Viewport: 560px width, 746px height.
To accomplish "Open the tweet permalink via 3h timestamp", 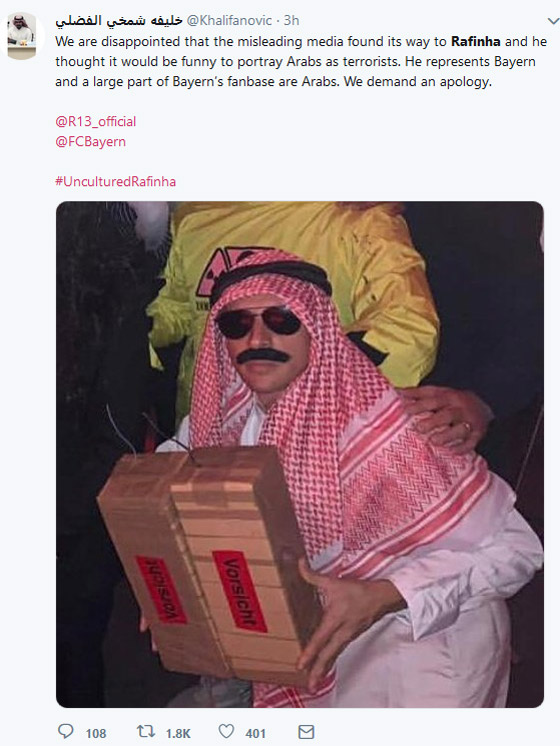I will pos(291,20).
